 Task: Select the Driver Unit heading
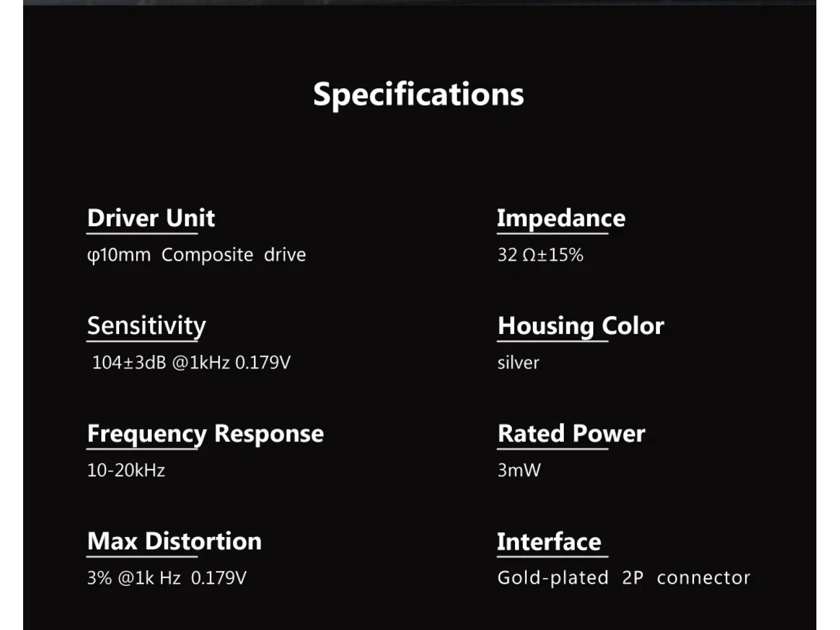pyautogui.click(x=151, y=218)
